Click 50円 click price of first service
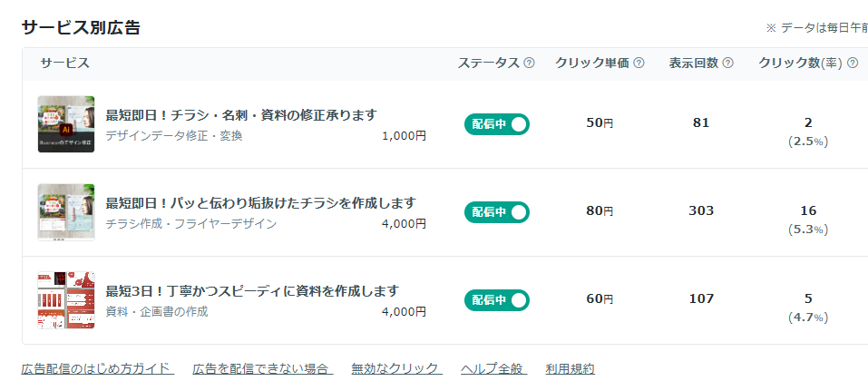 click(600, 123)
